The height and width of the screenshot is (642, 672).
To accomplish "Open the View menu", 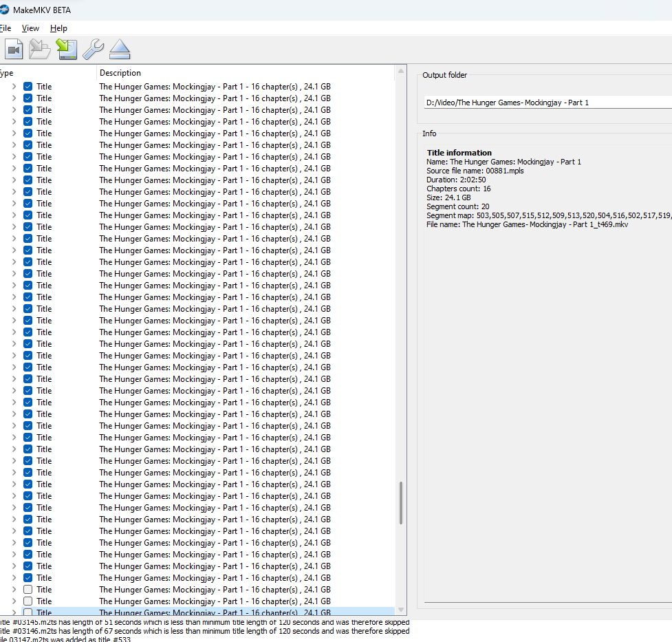I will pos(30,28).
